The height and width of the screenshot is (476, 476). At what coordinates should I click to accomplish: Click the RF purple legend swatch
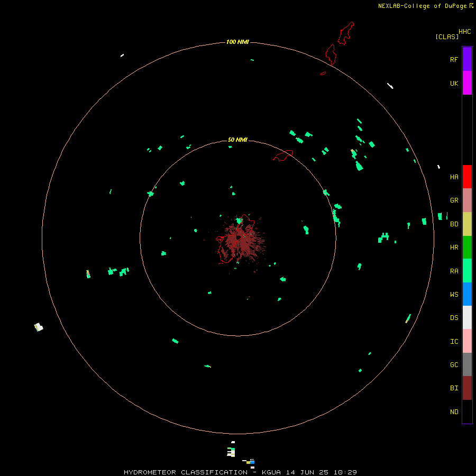(x=467, y=59)
